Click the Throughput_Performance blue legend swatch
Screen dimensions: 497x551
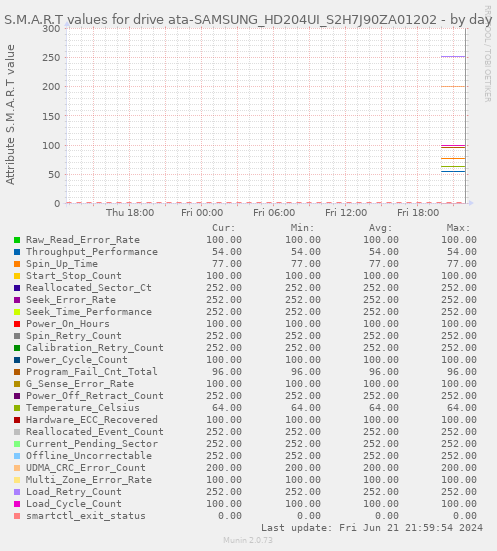[x=17, y=252]
